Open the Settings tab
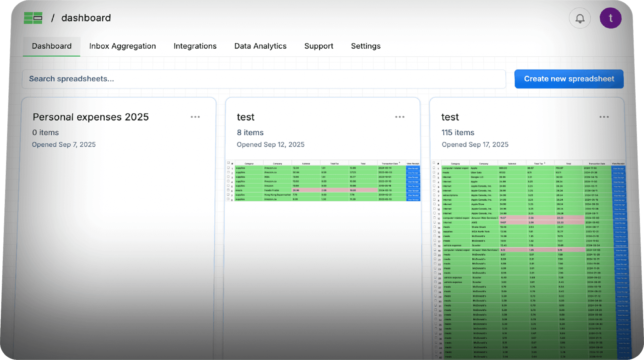Screen dimensions: 644x360 click(x=365, y=46)
